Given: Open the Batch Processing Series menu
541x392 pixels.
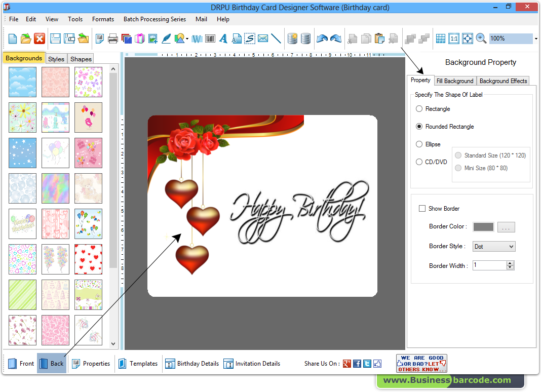Looking at the screenshot, I should [x=154, y=19].
